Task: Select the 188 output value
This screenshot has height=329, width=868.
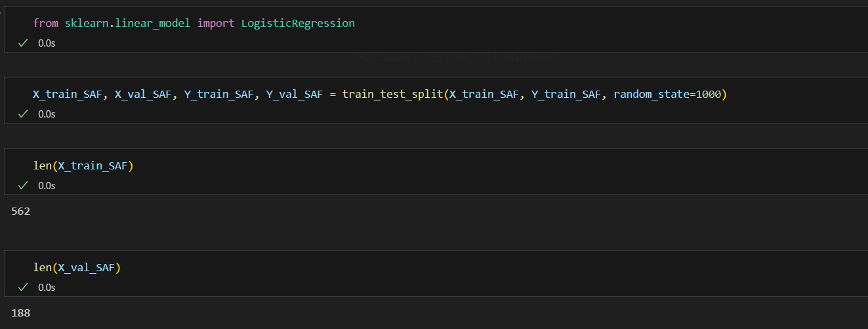Action: 21,313
